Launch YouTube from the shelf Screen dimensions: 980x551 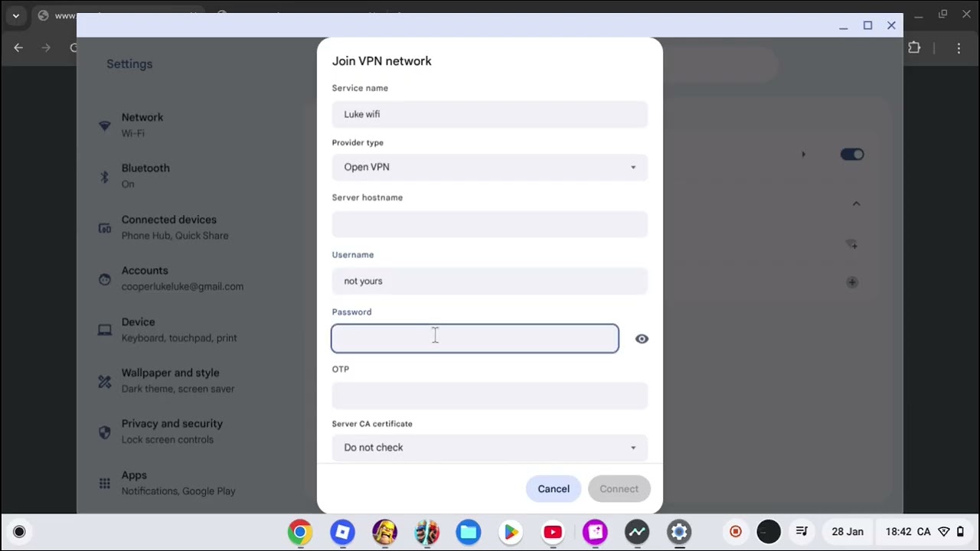point(553,532)
